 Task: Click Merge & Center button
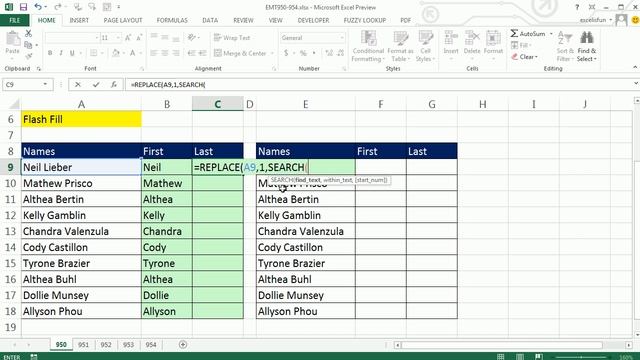[240, 53]
